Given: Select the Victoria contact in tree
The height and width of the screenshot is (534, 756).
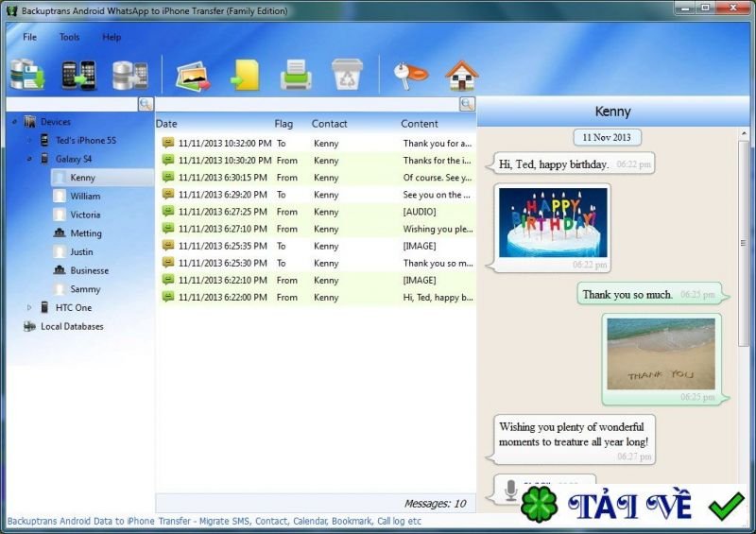Looking at the screenshot, I should coord(85,215).
